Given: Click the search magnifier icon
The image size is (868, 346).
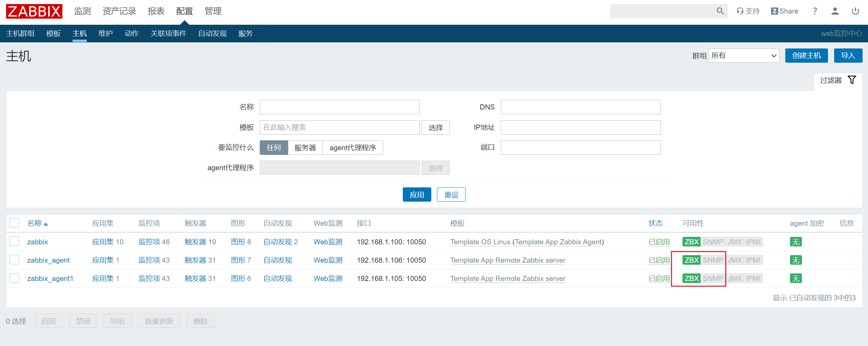Looking at the screenshot, I should tap(720, 11).
